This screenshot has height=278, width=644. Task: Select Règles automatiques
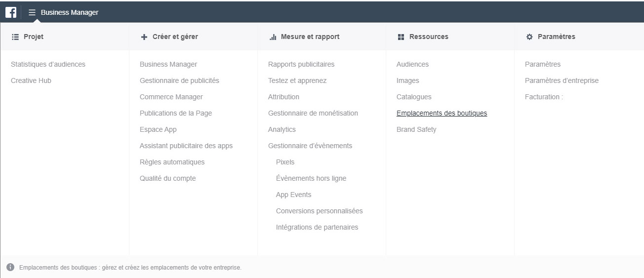(x=172, y=162)
